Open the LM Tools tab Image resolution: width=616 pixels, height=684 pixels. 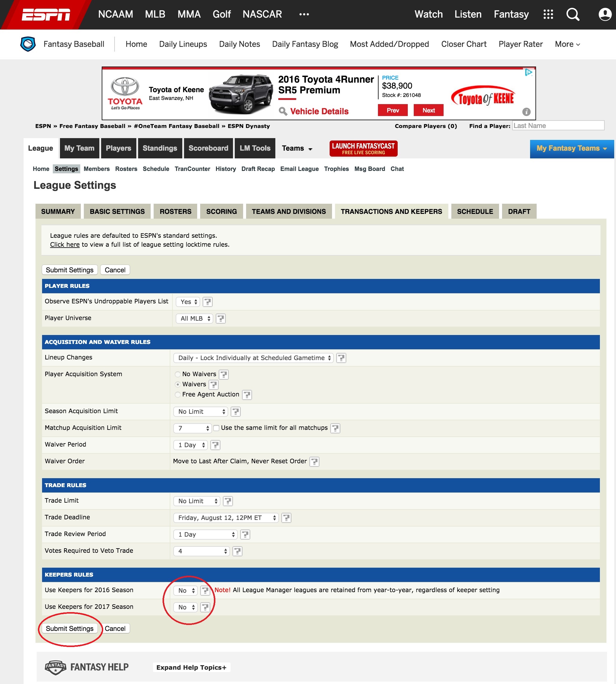pyautogui.click(x=255, y=148)
